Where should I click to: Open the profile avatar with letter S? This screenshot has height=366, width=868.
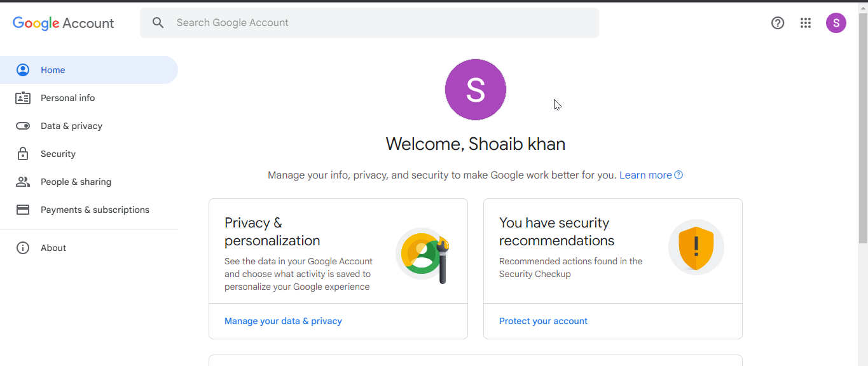coord(836,23)
